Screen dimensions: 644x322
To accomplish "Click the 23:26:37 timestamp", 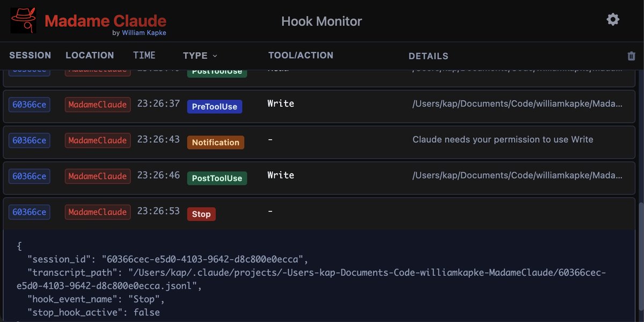I will tap(158, 104).
